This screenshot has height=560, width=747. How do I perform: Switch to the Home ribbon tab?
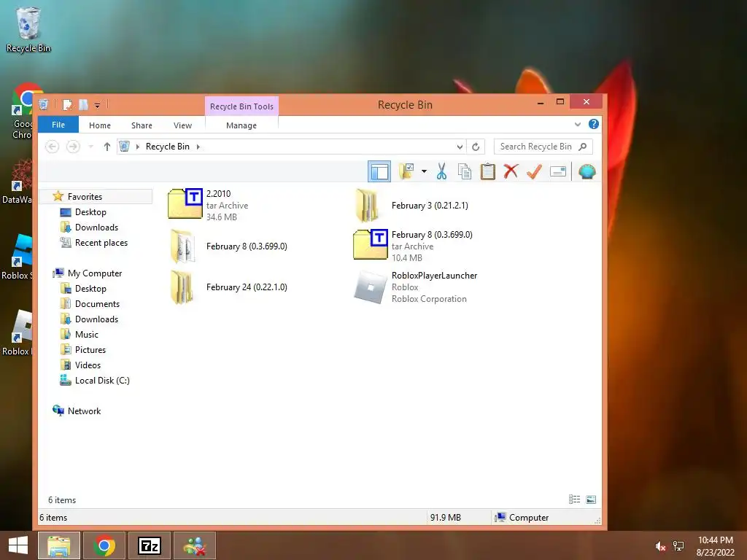point(99,125)
